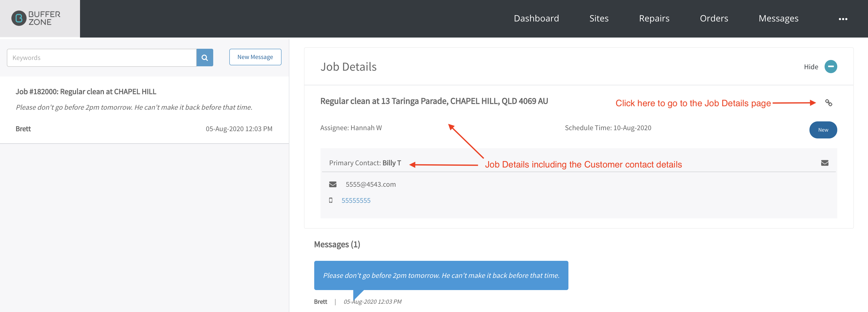
Task: Open the job details link icon
Action: [x=828, y=103]
